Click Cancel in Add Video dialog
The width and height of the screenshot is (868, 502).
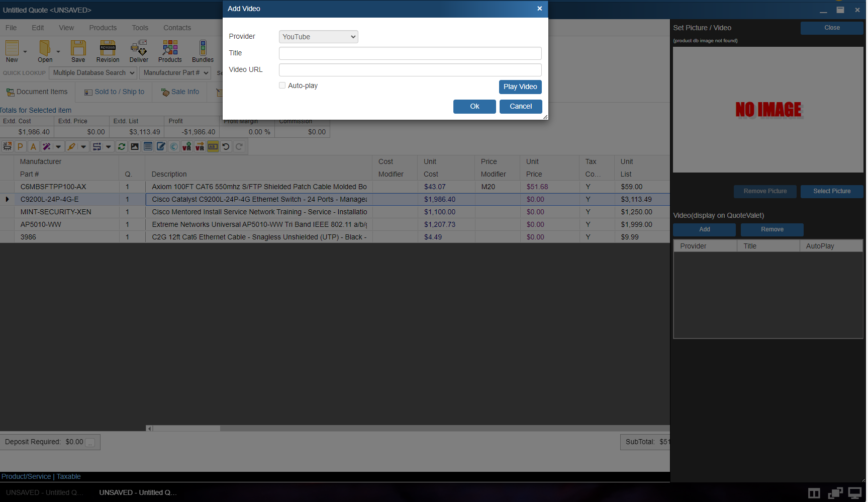(521, 106)
